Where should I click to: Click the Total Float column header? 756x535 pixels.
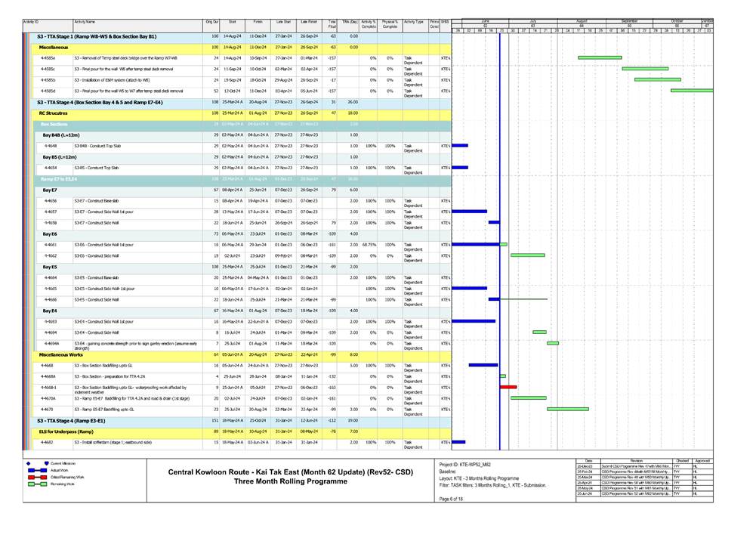click(x=332, y=26)
